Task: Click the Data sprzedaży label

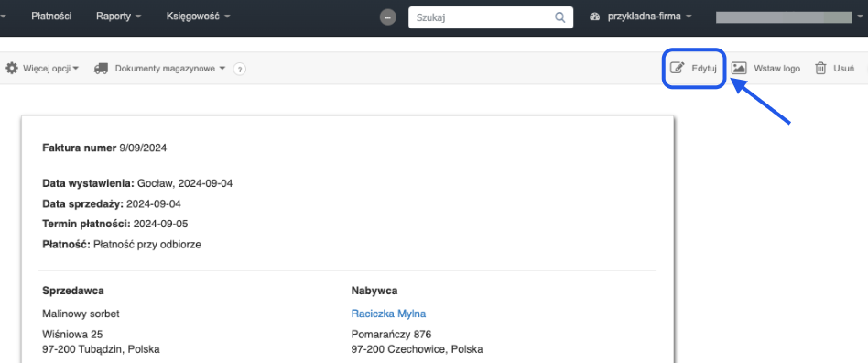Action: coord(83,203)
